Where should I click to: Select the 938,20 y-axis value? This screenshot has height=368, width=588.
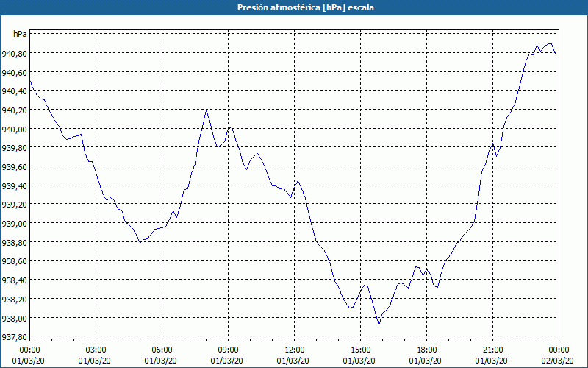pos(14,300)
